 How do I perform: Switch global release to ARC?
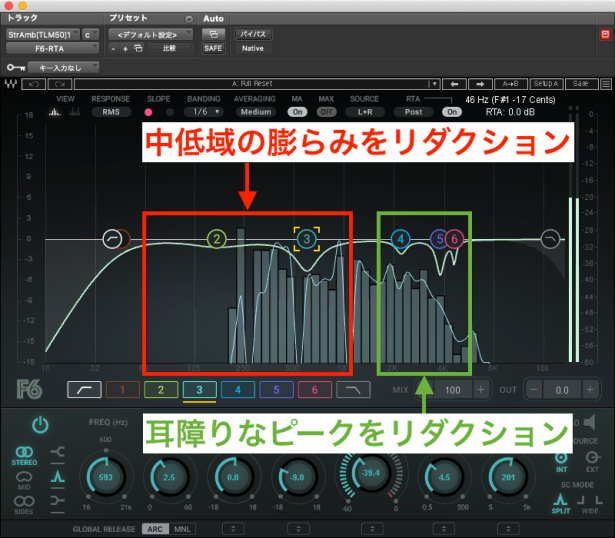coord(155,529)
